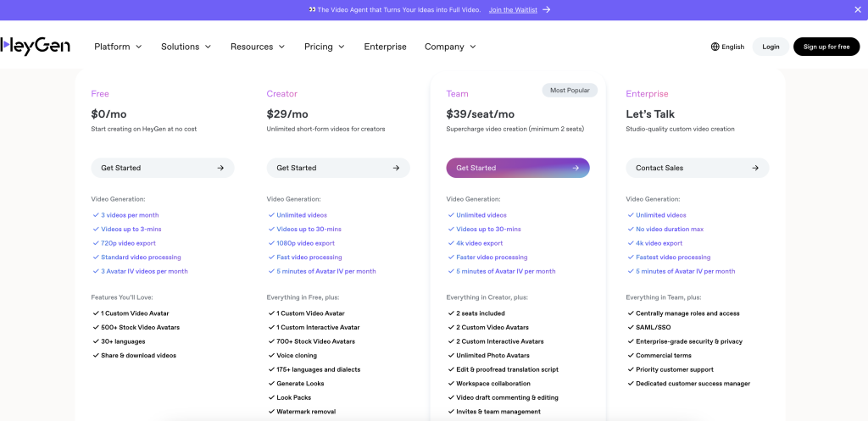Viewport: 868px width, 421px height.
Task: Open the Resources nav item
Action: pyautogui.click(x=258, y=47)
